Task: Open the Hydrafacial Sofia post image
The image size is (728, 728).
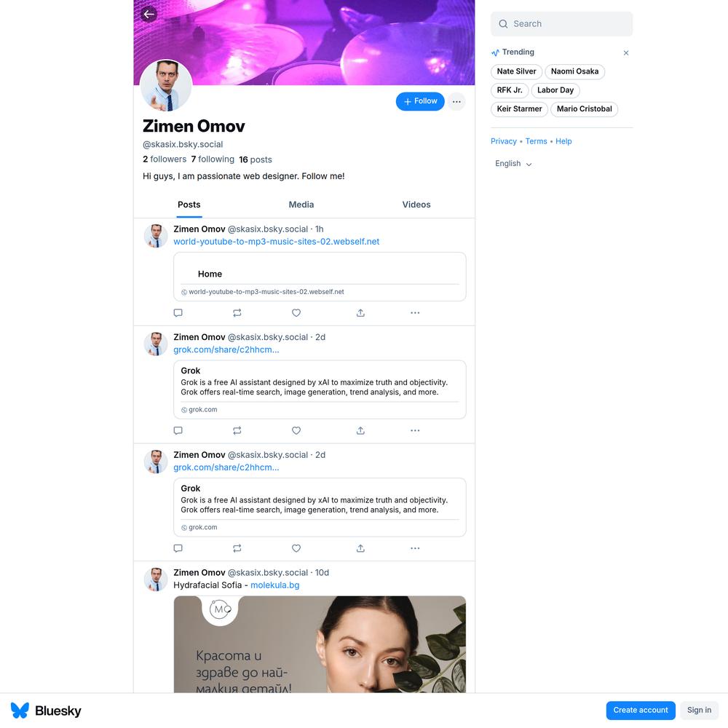Action: (x=320, y=644)
